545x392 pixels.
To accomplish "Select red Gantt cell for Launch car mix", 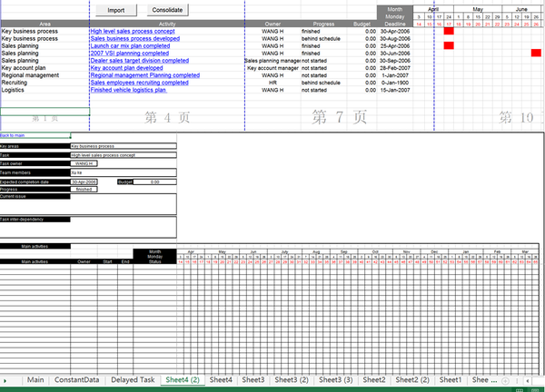I will [x=449, y=45].
